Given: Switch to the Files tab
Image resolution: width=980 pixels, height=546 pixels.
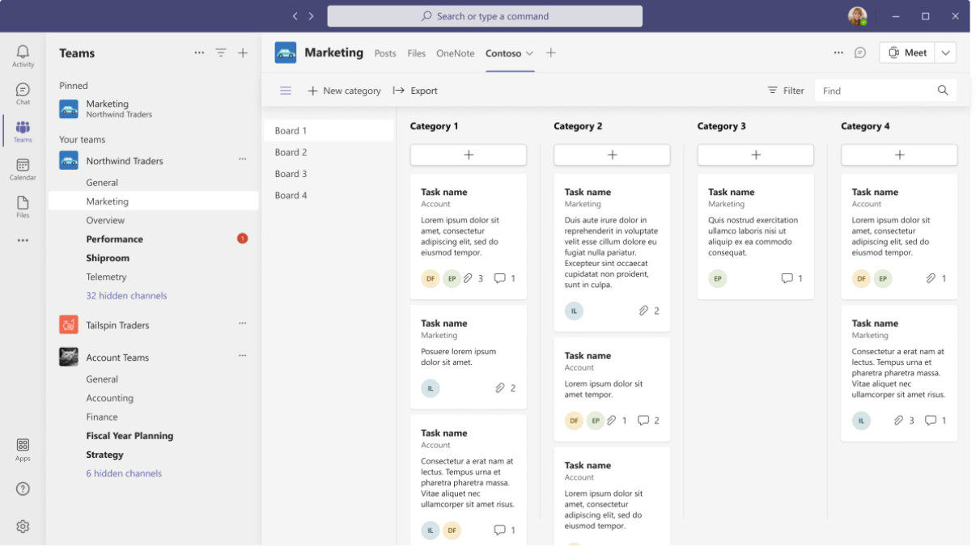Looking at the screenshot, I should pyautogui.click(x=417, y=53).
